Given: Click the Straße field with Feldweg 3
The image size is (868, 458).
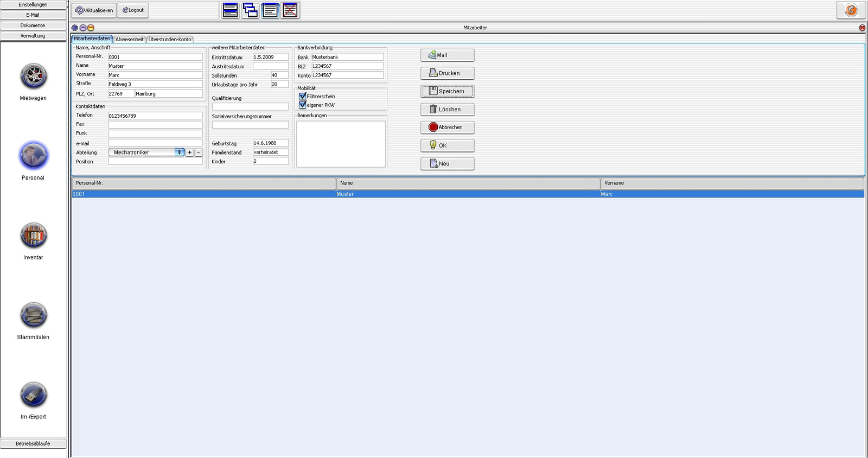Looking at the screenshot, I should [x=155, y=84].
